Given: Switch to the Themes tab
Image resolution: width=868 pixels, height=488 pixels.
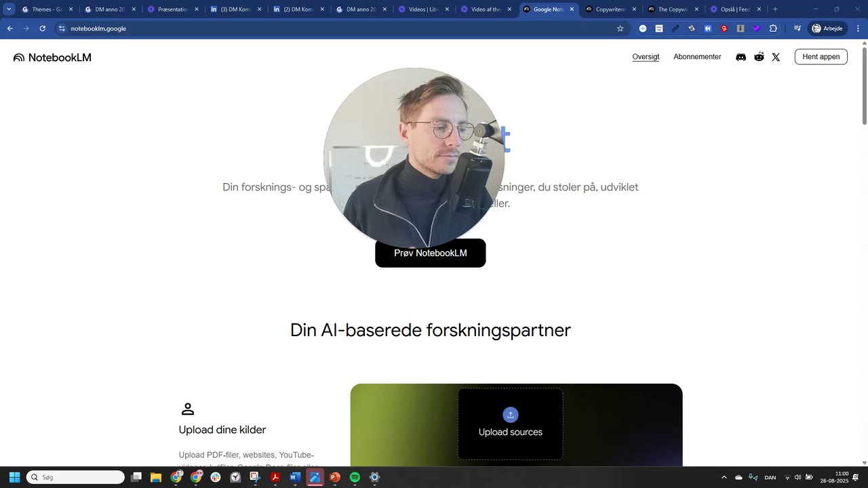Looking at the screenshot, I should click(47, 9).
